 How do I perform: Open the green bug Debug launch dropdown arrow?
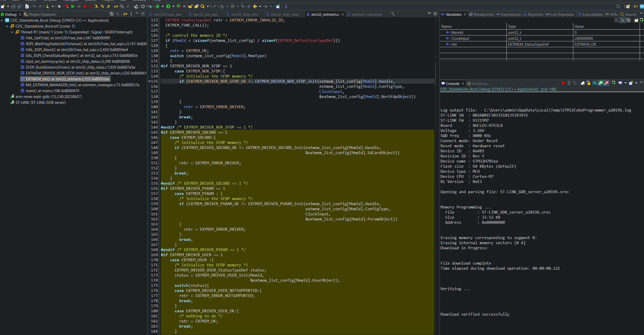point(162,6)
